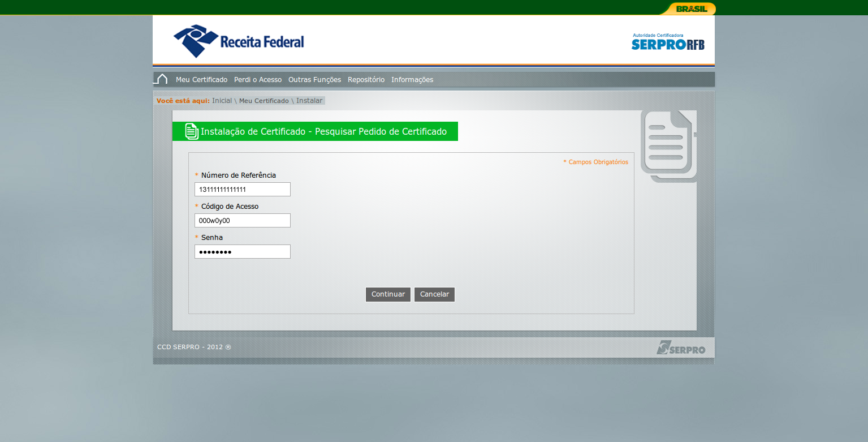Click the Código de Acesso label

[x=230, y=207]
